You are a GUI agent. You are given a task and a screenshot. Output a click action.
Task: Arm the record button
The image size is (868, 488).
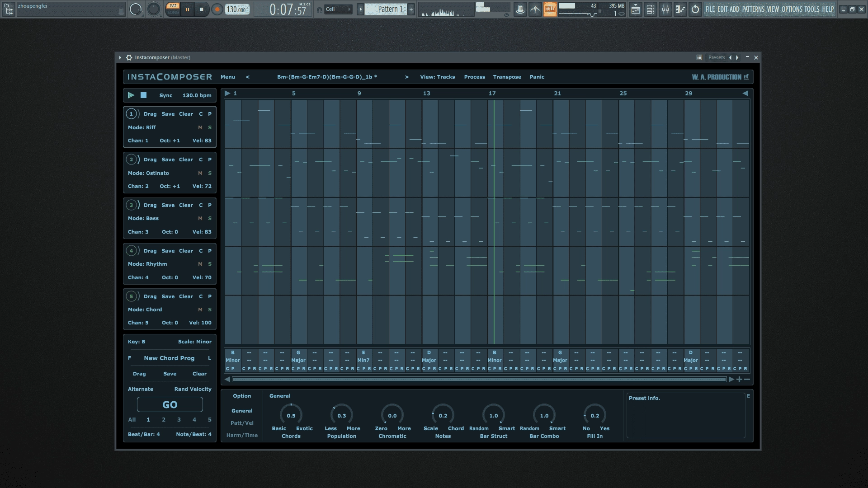217,9
